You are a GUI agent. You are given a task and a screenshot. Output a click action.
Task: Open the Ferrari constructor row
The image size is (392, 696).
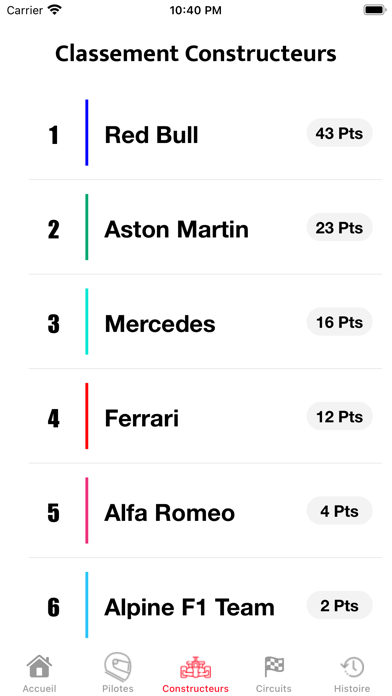tap(206, 416)
